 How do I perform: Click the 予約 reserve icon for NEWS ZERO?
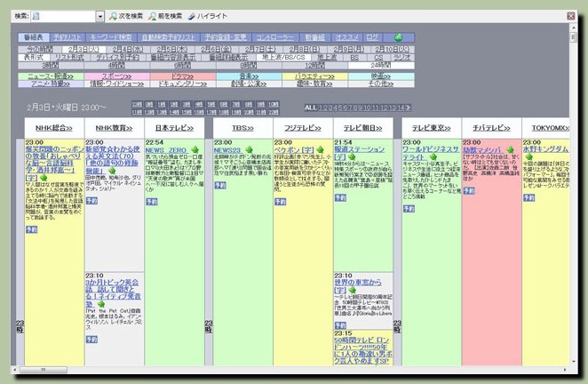152,202
